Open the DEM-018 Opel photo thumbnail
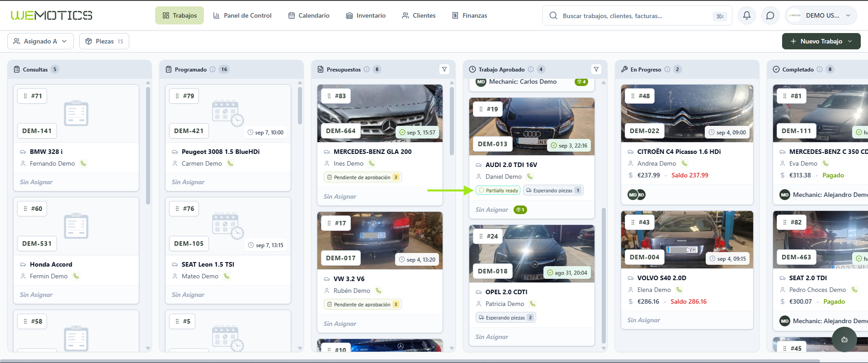Screen dimensions: 868x363 (x=532, y=253)
